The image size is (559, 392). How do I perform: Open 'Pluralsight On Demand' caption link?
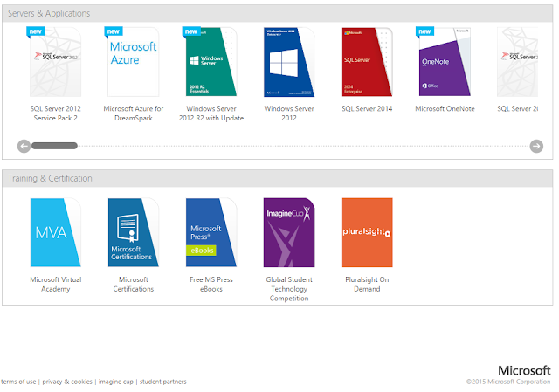(367, 284)
